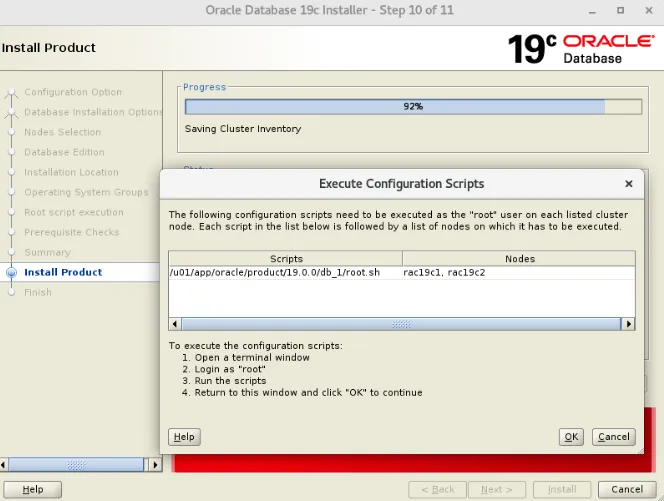Click the scripts table's left scroll arrow

pyautogui.click(x=175, y=324)
